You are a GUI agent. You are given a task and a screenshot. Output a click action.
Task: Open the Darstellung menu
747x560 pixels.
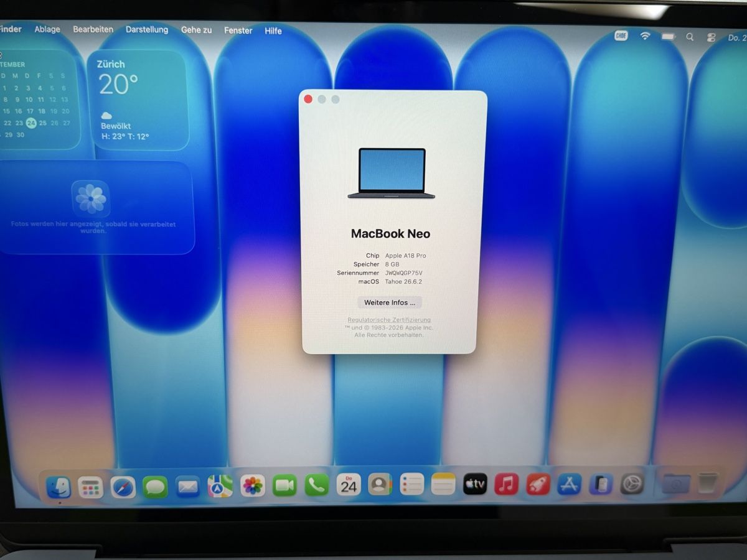tap(147, 29)
